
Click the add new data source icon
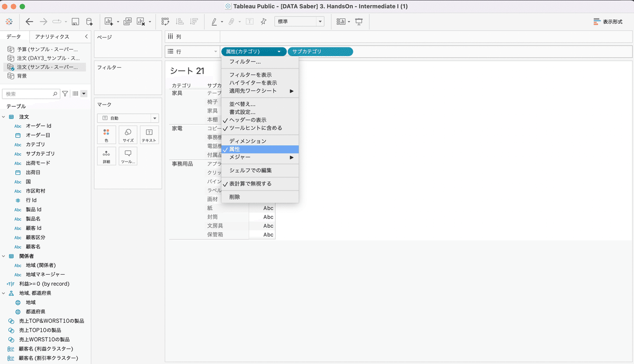[x=89, y=22]
